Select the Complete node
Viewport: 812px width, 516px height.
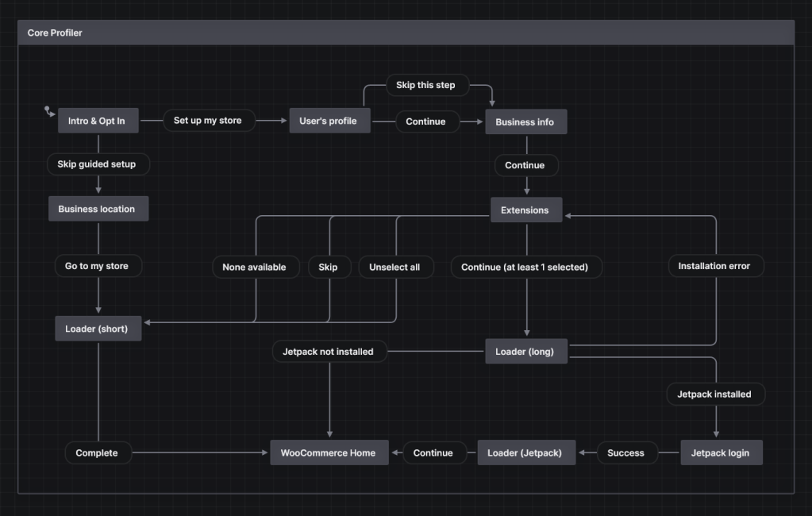(98, 452)
